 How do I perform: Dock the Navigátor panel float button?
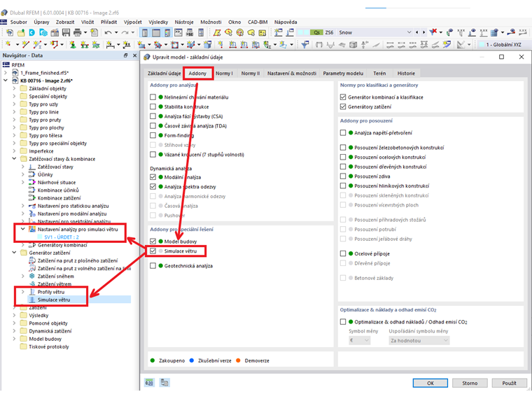click(125, 55)
